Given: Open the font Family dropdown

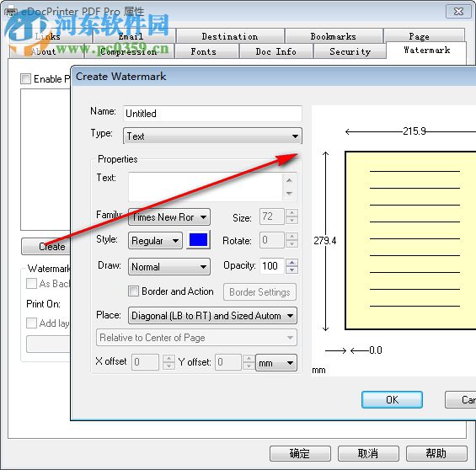Looking at the screenshot, I should pos(169,217).
